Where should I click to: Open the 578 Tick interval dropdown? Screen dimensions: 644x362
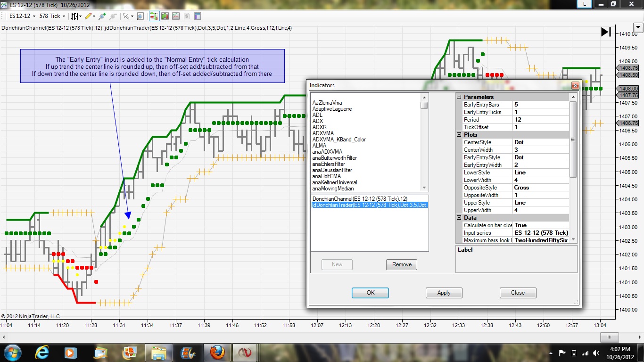point(52,16)
